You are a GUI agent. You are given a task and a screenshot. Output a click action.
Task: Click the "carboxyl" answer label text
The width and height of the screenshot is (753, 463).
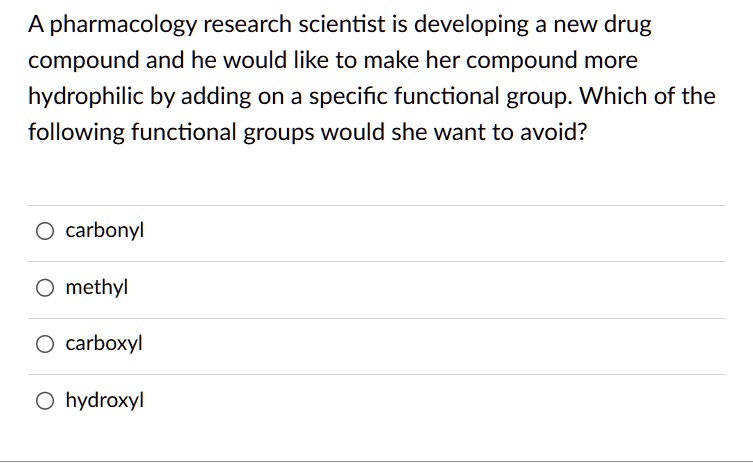tap(104, 344)
